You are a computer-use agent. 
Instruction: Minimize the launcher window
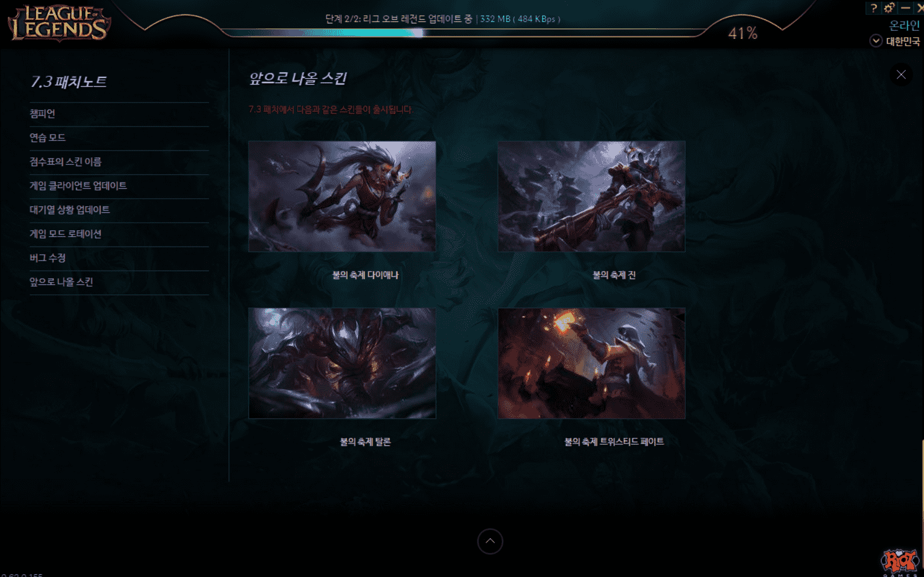905,8
